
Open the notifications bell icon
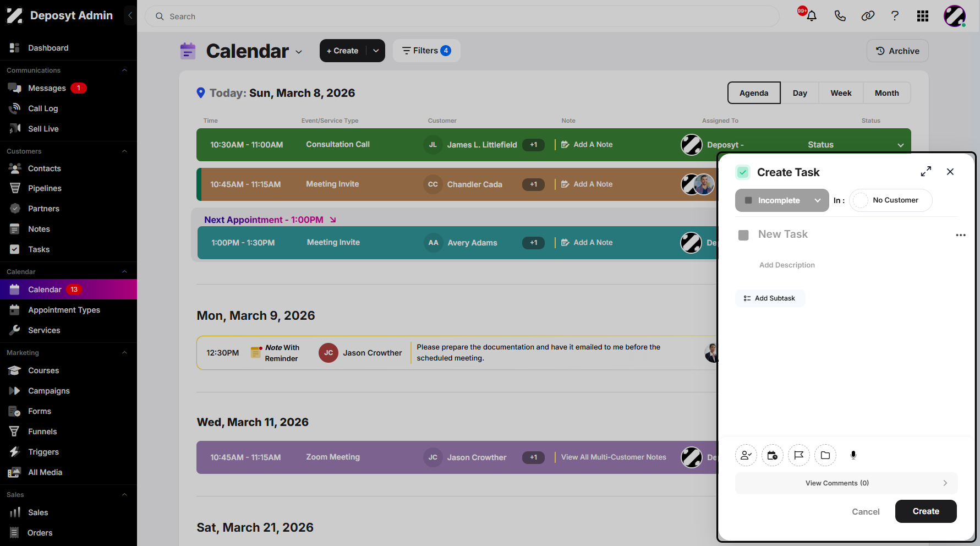pos(811,16)
